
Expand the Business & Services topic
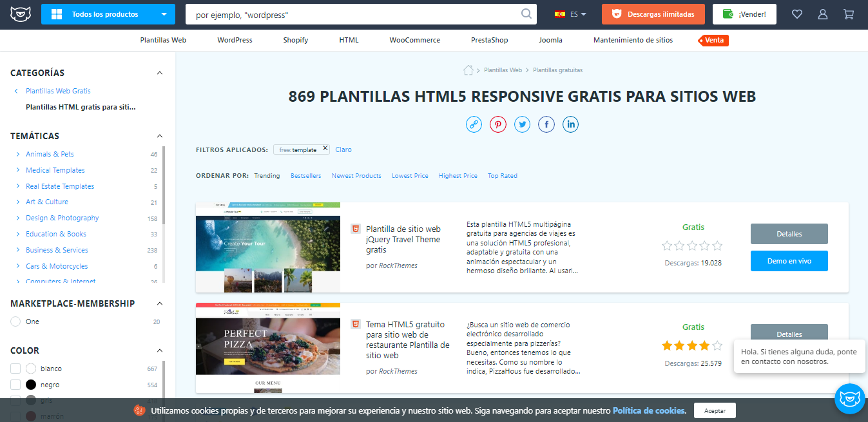pos(17,250)
